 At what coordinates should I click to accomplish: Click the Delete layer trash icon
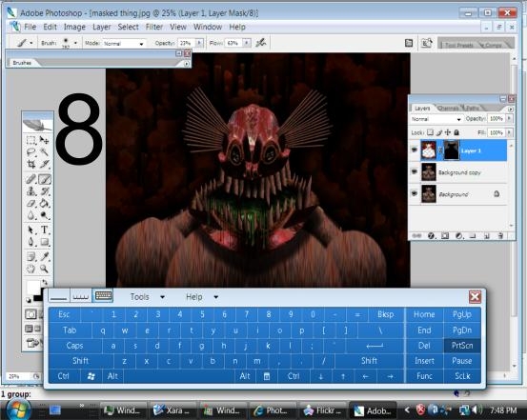(x=500, y=236)
